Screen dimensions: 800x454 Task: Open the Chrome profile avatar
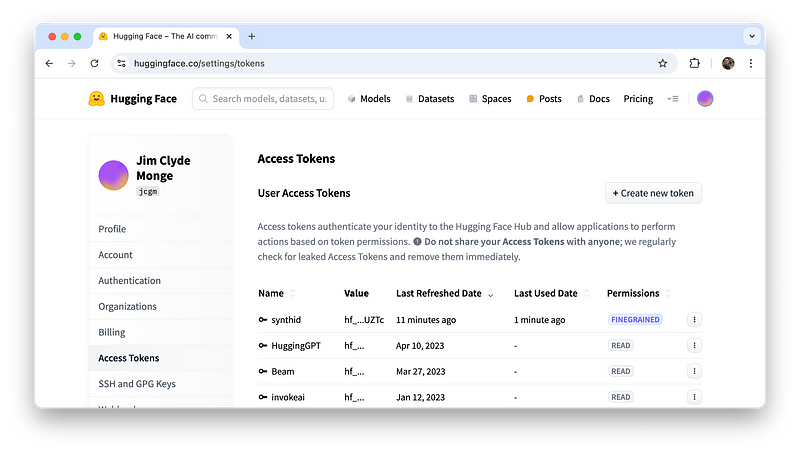[x=728, y=63]
